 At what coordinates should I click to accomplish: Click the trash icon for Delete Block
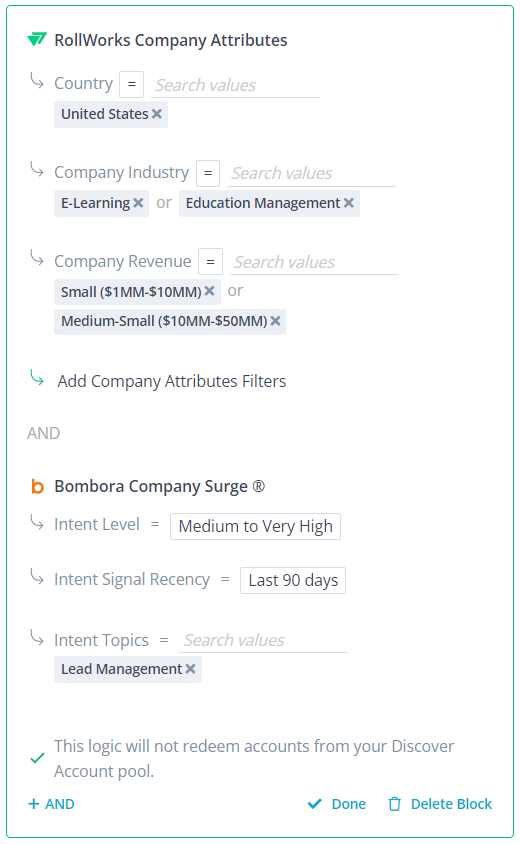tap(395, 804)
